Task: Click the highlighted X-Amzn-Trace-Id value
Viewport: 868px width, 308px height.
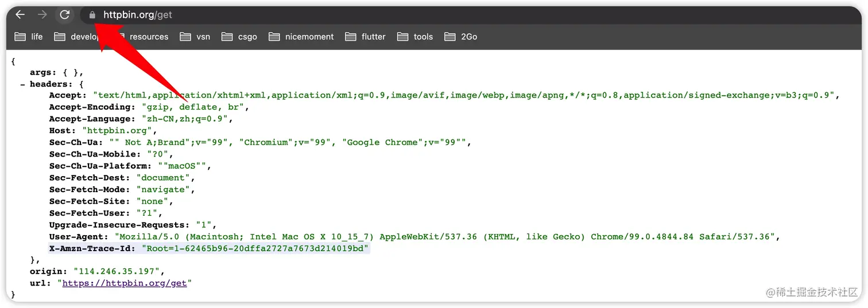Action: point(255,248)
